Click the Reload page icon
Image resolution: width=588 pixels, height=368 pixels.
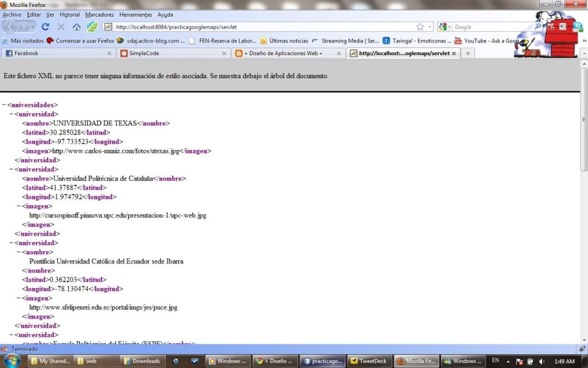click(46, 27)
